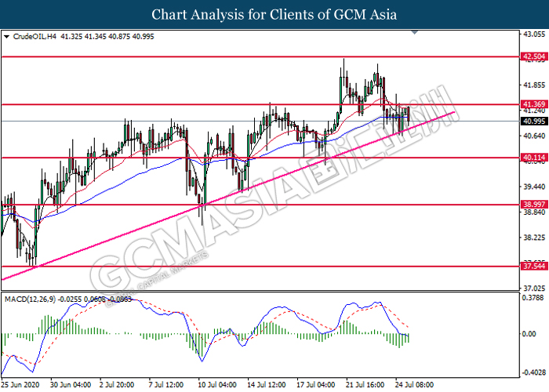This screenshot has height=392, width=549.
Task: Click the Chart Analysis for Clients title
Action: point(274,14)
